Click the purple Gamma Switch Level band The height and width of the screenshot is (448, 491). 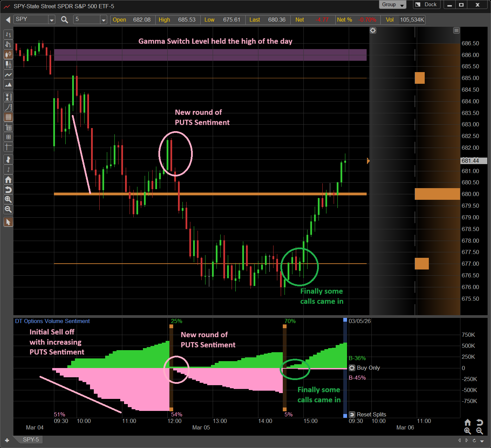coord(210,55)
